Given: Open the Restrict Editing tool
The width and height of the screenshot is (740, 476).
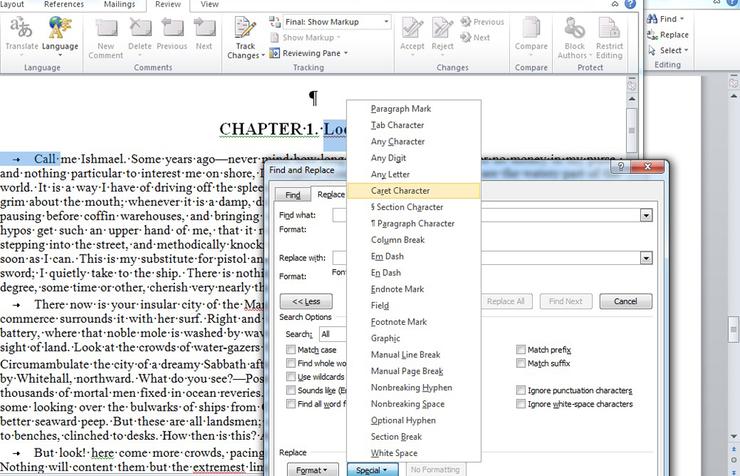Looking at the screenshot, I should [x=609, y=38].
